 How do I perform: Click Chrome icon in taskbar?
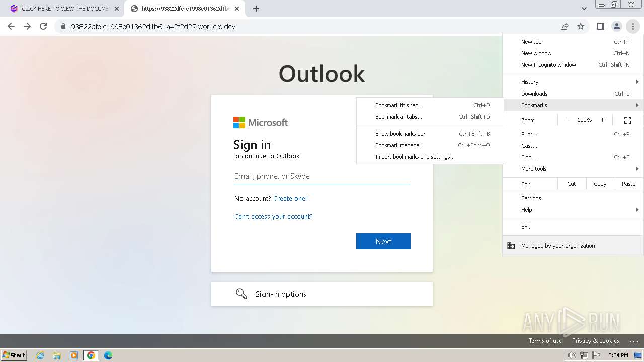(91, 355)
